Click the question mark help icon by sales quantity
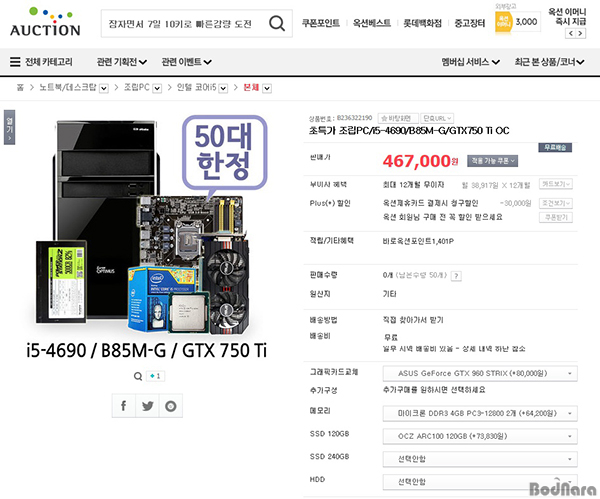Screen dimensions: 600x499 click(x=456, y=276)
